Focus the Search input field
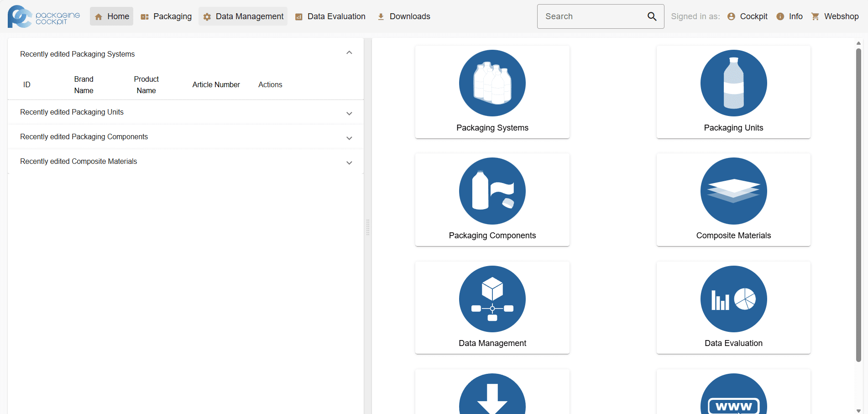 [x=591, y=16]
